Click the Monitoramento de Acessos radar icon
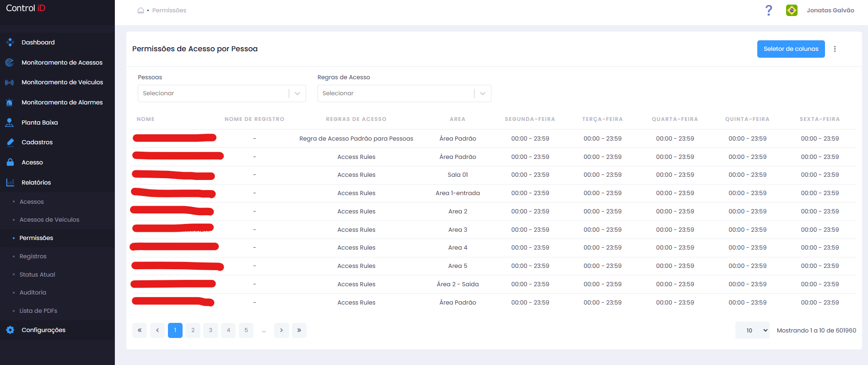 (10, 62)
